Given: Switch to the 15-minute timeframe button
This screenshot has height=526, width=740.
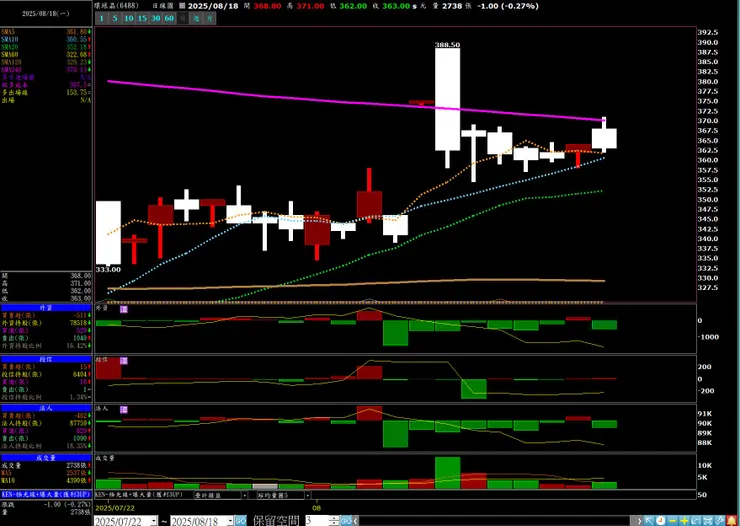Looking at the screenshot, I should click(142, 18).
